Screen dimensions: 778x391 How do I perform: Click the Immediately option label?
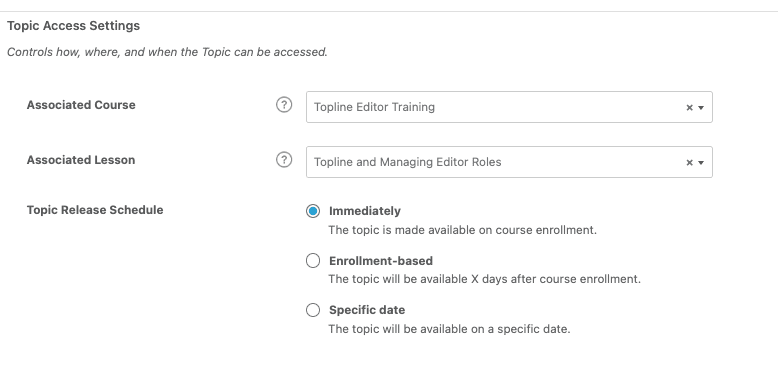click(365, 211)
